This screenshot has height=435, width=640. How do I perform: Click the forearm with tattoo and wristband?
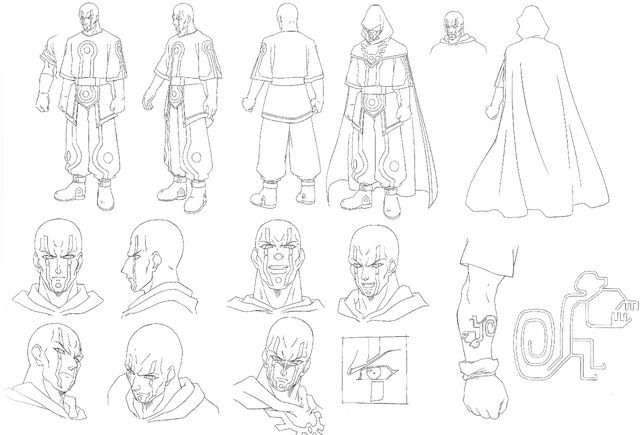486,331
